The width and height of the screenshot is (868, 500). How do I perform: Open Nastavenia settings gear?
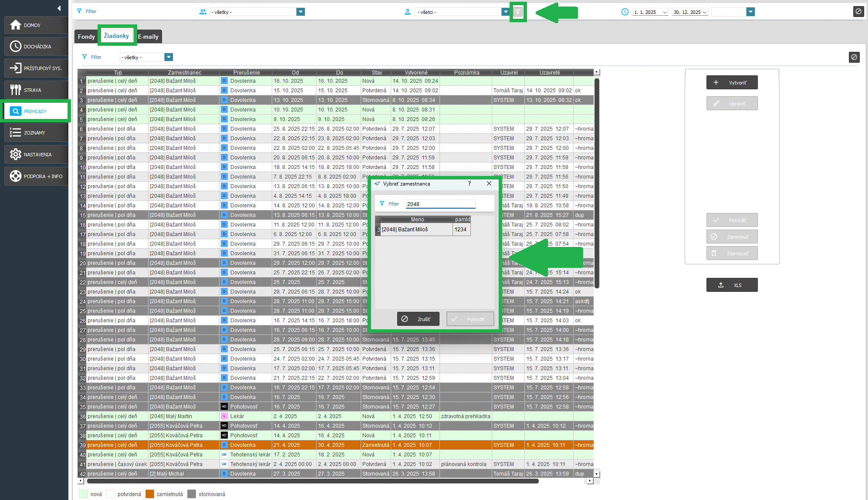click(x=16, y=155)
